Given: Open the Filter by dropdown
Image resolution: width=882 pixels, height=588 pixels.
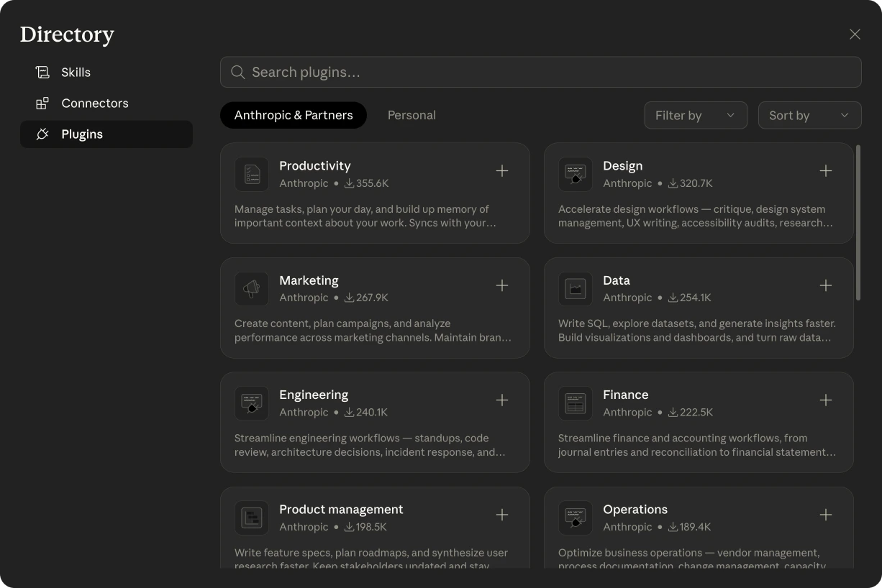Looking at the screenshot, I should coord(695,115).
